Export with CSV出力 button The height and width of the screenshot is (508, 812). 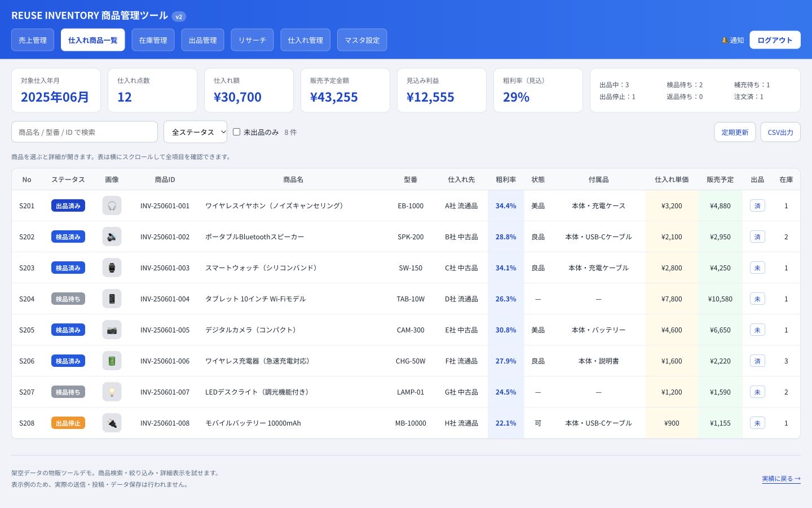click(780, 132)
